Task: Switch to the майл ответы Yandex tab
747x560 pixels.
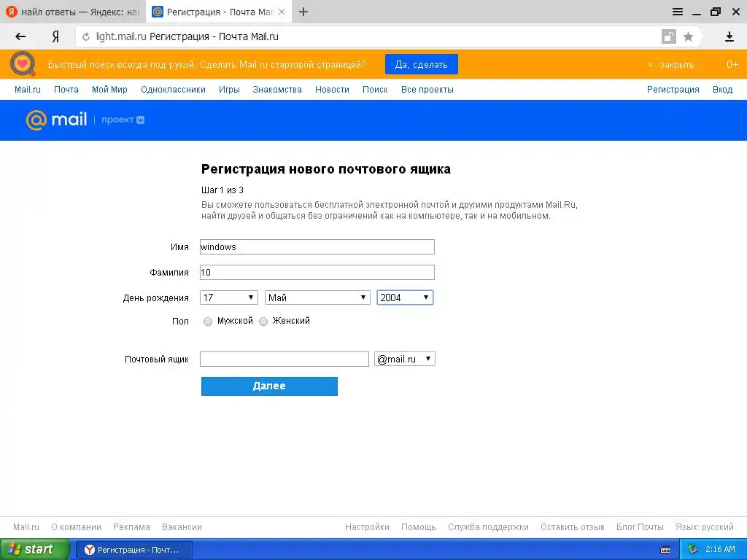Action: (72, 12)
